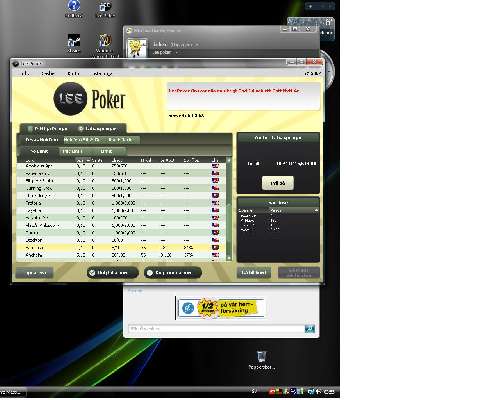This screenshot has height=400, width=500.
Task: Select the middle sub-tab of the lower game filter row
Action: point(72,151)
